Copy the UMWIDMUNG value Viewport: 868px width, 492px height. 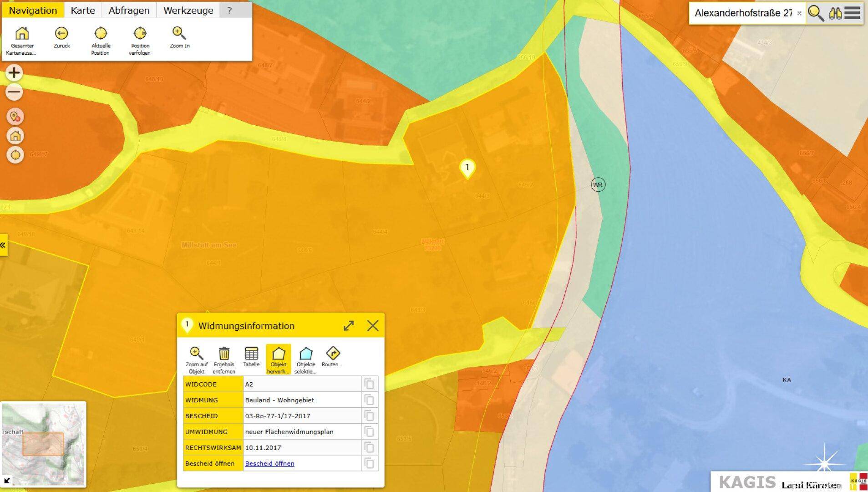click(x=369, y=432)
